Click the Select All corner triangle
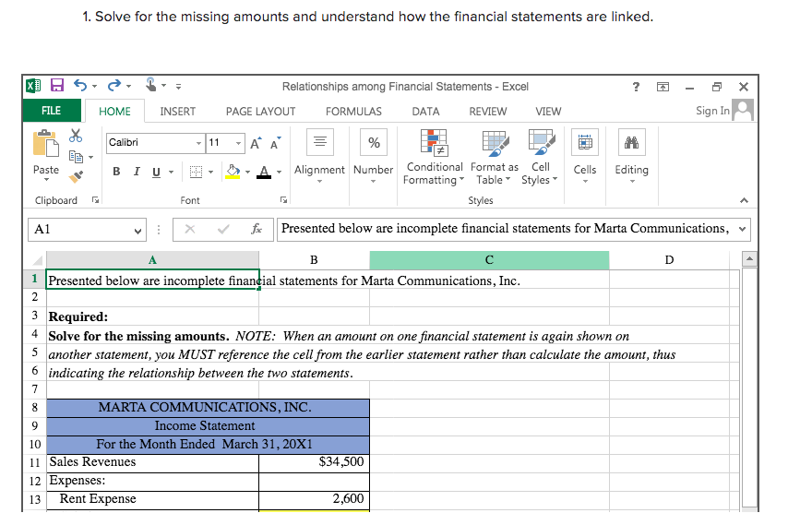This screenshot has width=812, height=525. coord(37,260)
